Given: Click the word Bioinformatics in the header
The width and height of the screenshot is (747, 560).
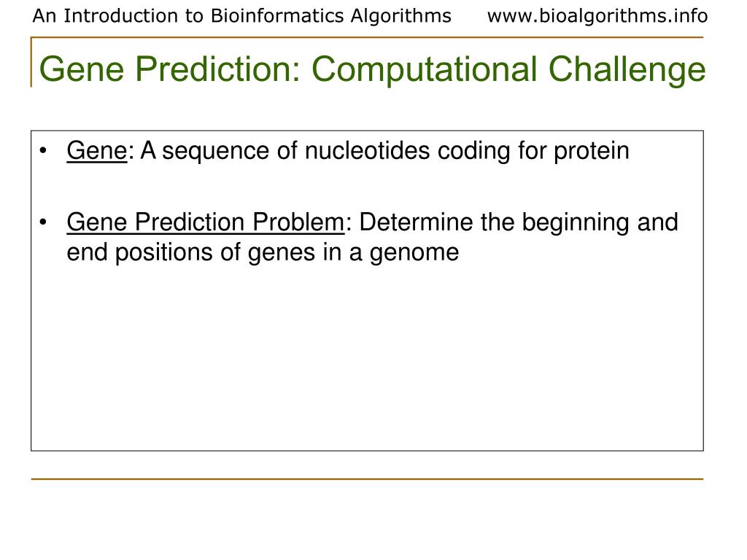Looking at the screenshot, I should [276, 16].
